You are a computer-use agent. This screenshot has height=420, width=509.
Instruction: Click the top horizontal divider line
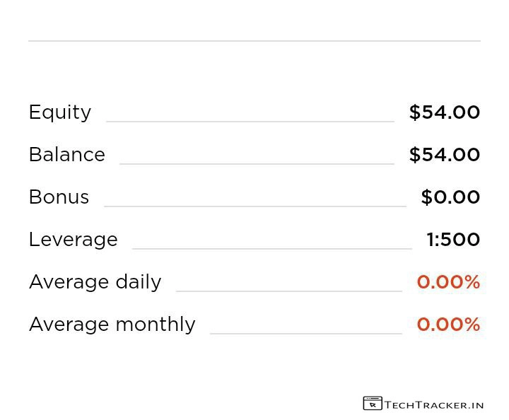coord(255,41)
